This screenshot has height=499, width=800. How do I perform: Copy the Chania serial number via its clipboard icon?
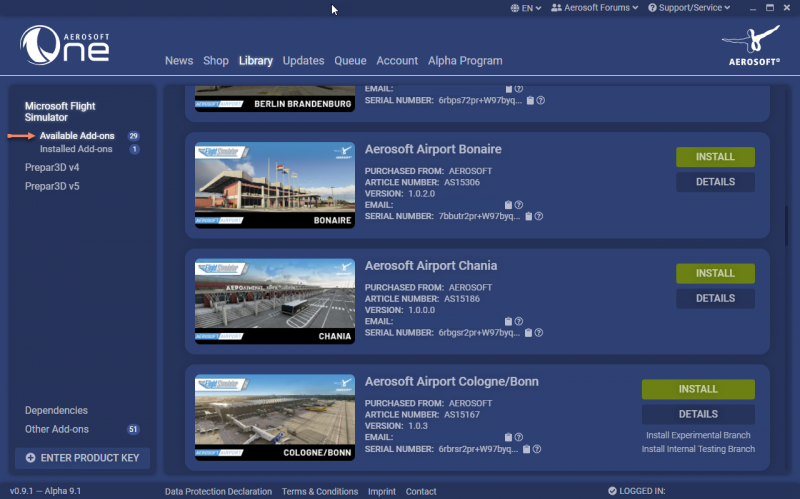click(x=529, y=333)
